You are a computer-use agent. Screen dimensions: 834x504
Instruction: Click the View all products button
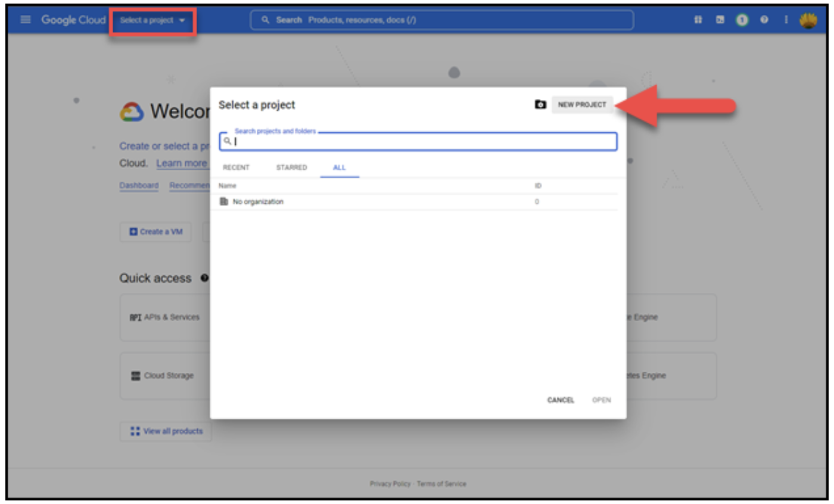point(166,431)
